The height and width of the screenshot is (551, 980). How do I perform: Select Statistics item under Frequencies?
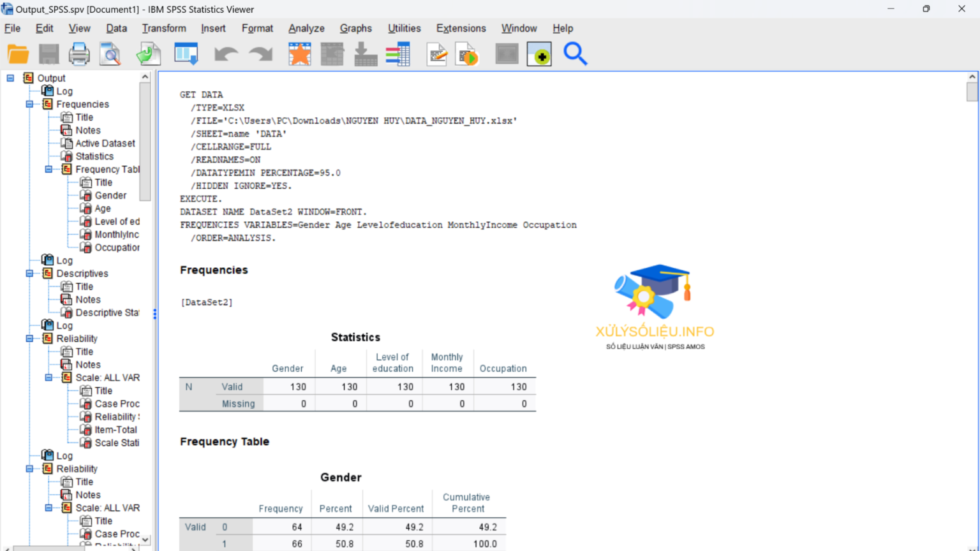pos(94,156)
